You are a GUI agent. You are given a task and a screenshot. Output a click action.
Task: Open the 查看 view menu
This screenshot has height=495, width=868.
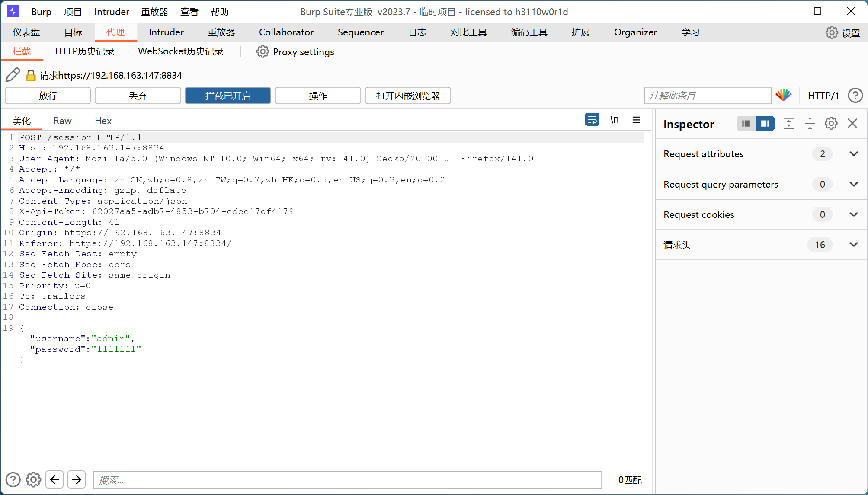189,12
